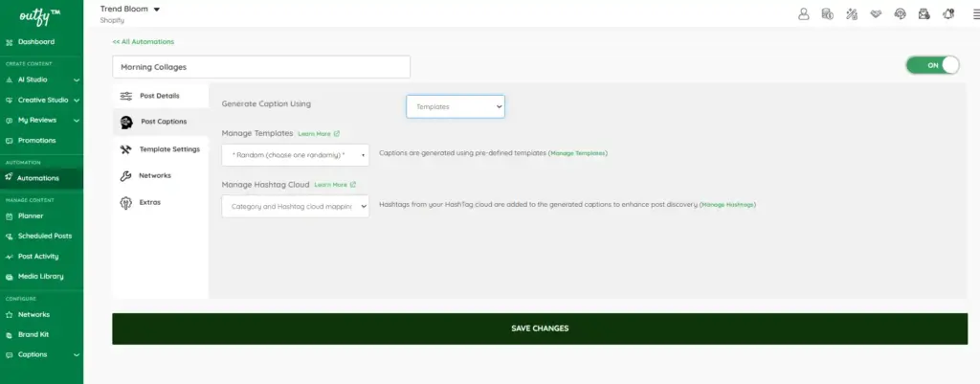Click the SAVE CHANGES button
Image resolution: width=980 pixels, height=384 pixels.
pyautogui.click(x=540, y=328)
